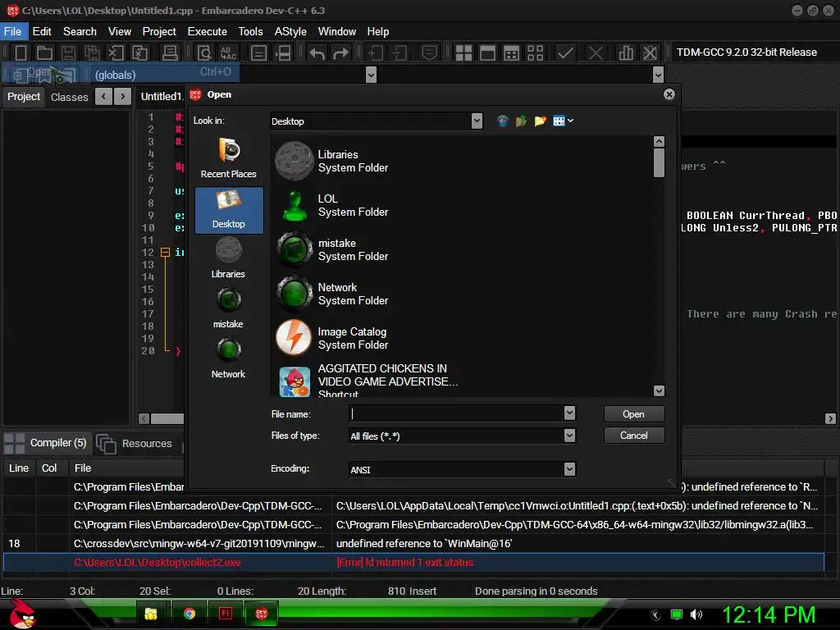Click the Chrome icon in taskbar
Image resolution: width=840 pixels, height=630 pixels.
(x=189, y=614)
